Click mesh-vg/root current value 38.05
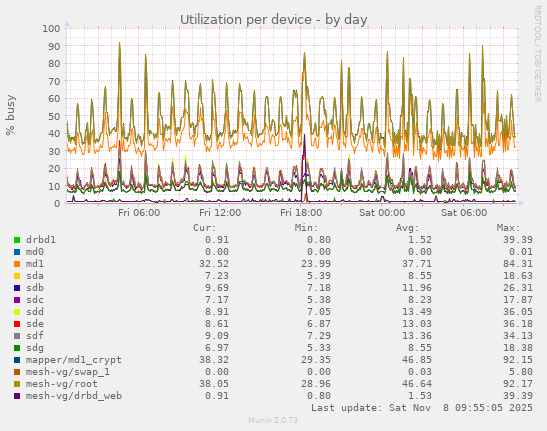547x431 pixels. (x=214, y=384)
